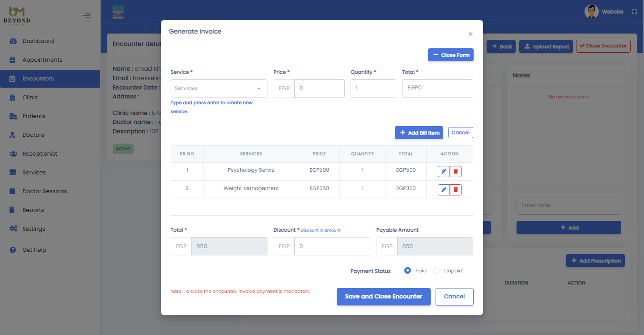The height and width of the screenshot is (335, 644).
Task: Select the Unpaid payment status
Action: tap(436, 271)
